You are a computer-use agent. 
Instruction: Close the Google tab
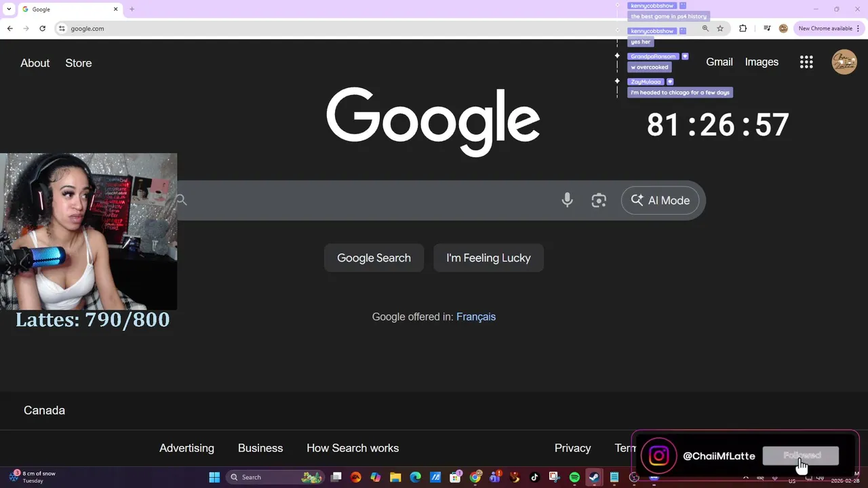pos(115,9)
